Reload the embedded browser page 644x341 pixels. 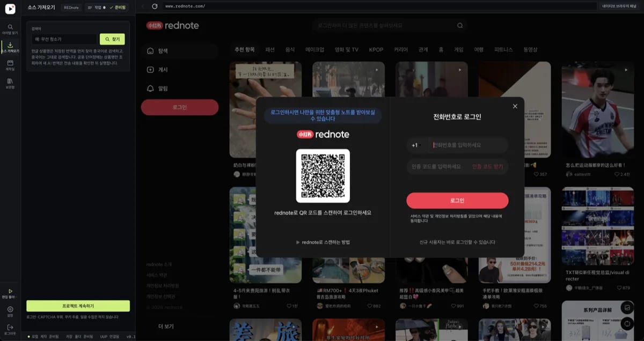coord(155,6)
